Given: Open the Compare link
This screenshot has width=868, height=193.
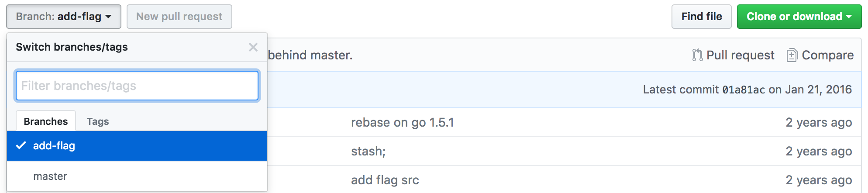Looking at the screenshot, I should tap(828, 55).
